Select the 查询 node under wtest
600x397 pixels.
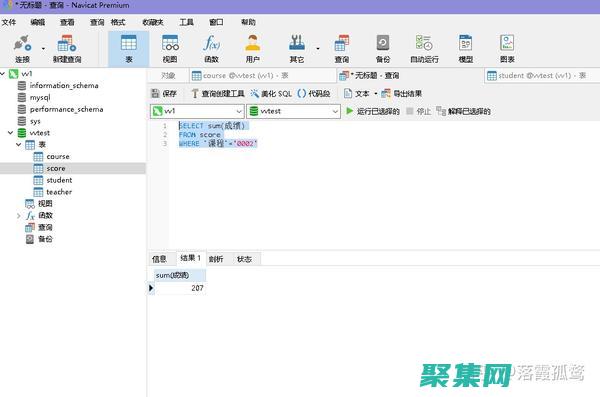point(45,228)
